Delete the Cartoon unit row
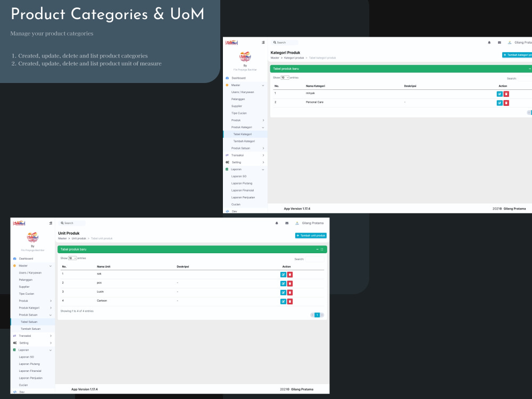This screenshot has width=532, height=399. (x=290, y=301)
